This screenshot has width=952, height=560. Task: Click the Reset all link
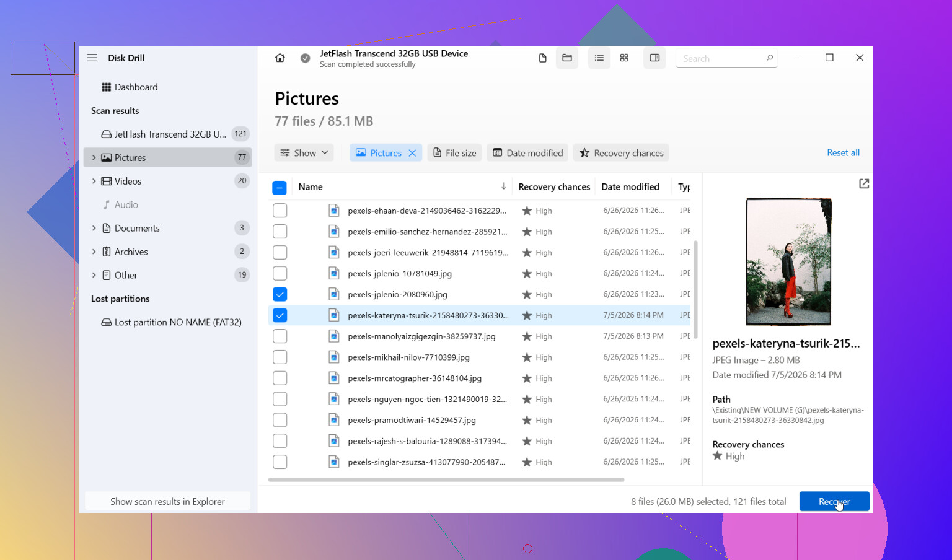click(843, 152)
